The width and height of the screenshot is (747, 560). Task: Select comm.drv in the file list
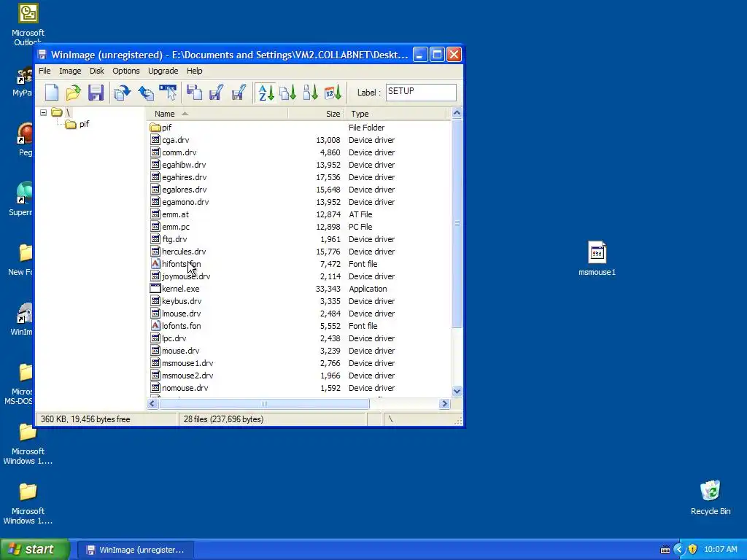tap(179, 152)
